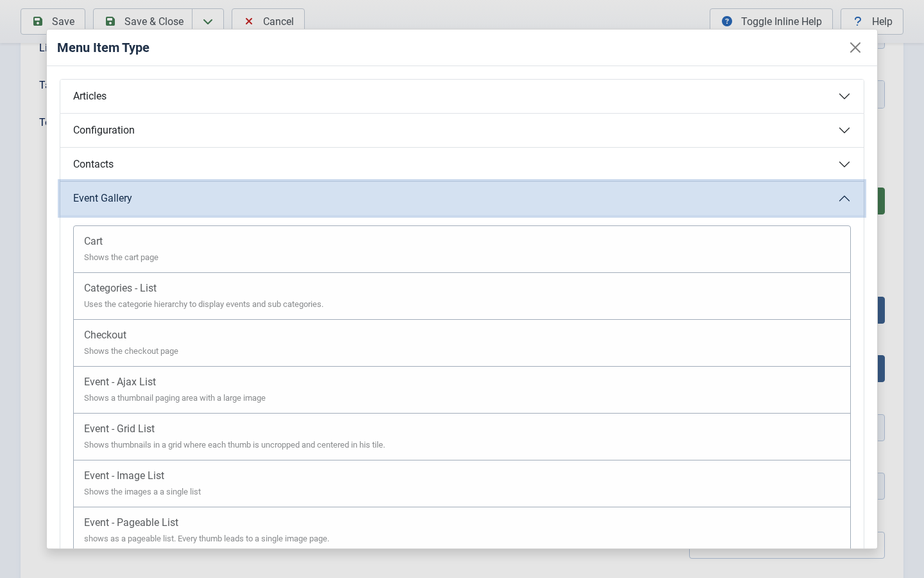Click the Contacts chevron arrow
The image size is (924, 578).
pos(844,164)
